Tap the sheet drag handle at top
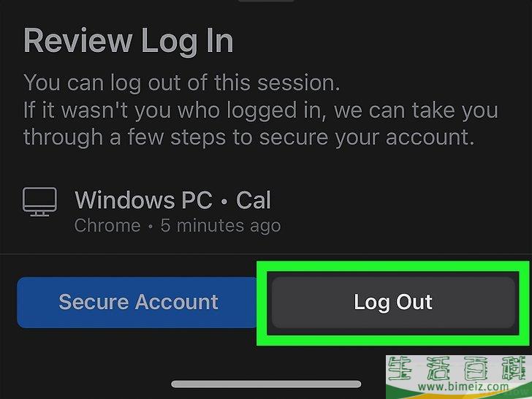 pos(266,1)
